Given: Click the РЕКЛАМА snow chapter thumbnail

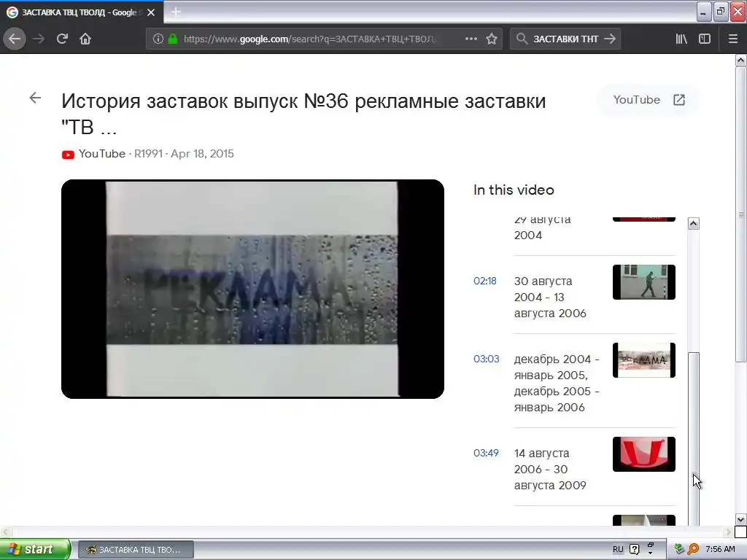Looking at the screenshot, I should [x=643, y=360].
